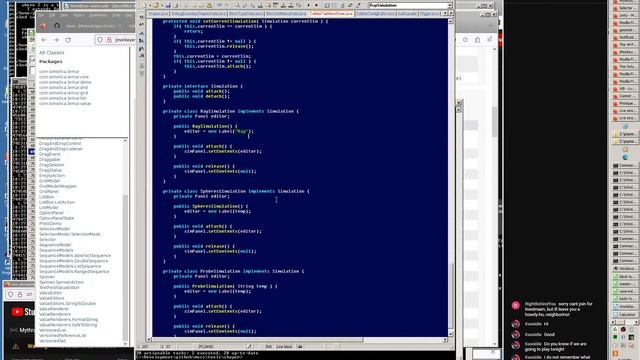Viewport: 640px width, 360px height.
Task: Switch to the Trigger.java tab
Action: (429, 14)
